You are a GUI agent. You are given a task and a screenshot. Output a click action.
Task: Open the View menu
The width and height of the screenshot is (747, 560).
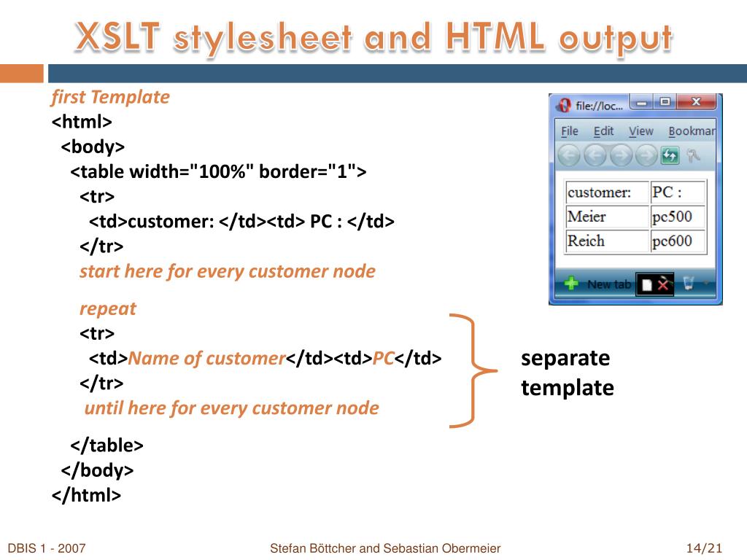coord(641,131)
